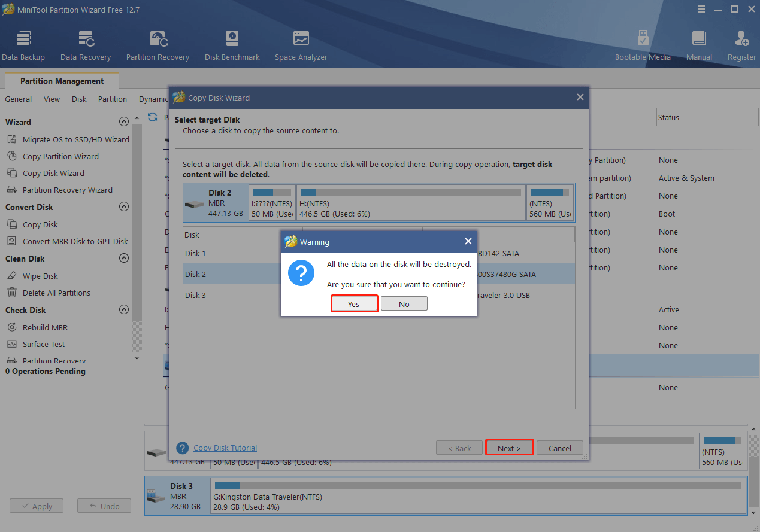This screenshot has height=532, width=760.
Task: Click the Apply button
Action: tap(35, 506)
